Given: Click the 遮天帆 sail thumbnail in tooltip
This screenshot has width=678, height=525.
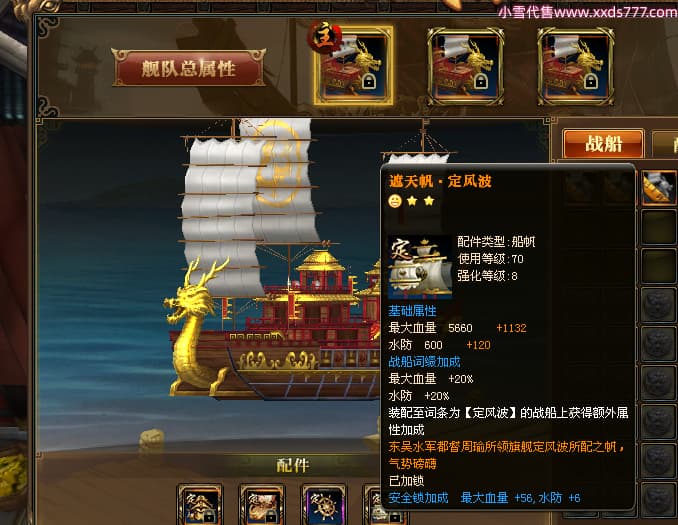Looking at the screenshot, I should pyautogui.click(x=419, y=267).
